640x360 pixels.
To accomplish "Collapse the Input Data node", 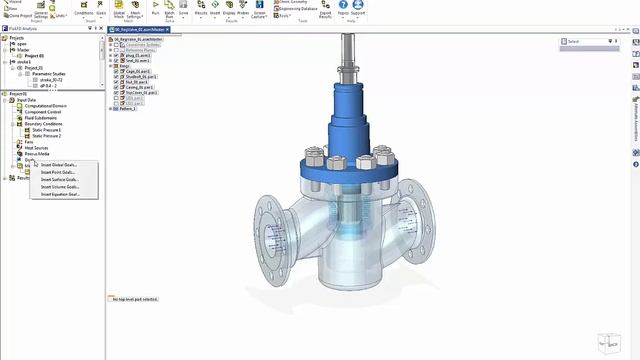I will point(5,100).
